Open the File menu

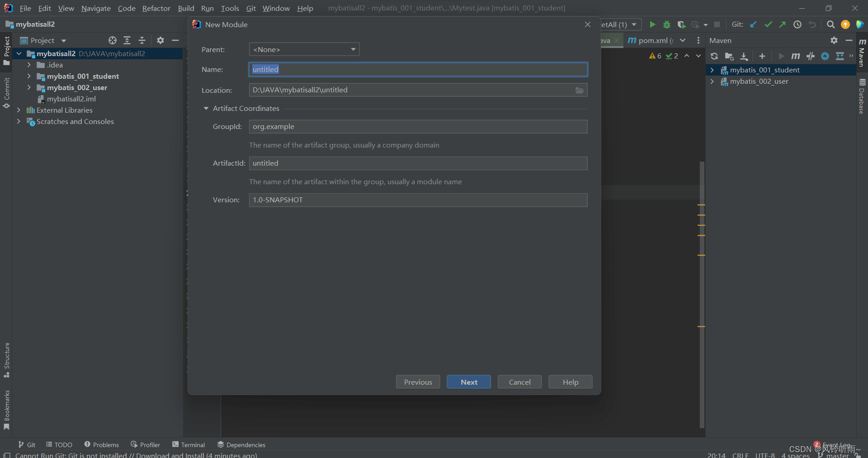coord(25,8)
